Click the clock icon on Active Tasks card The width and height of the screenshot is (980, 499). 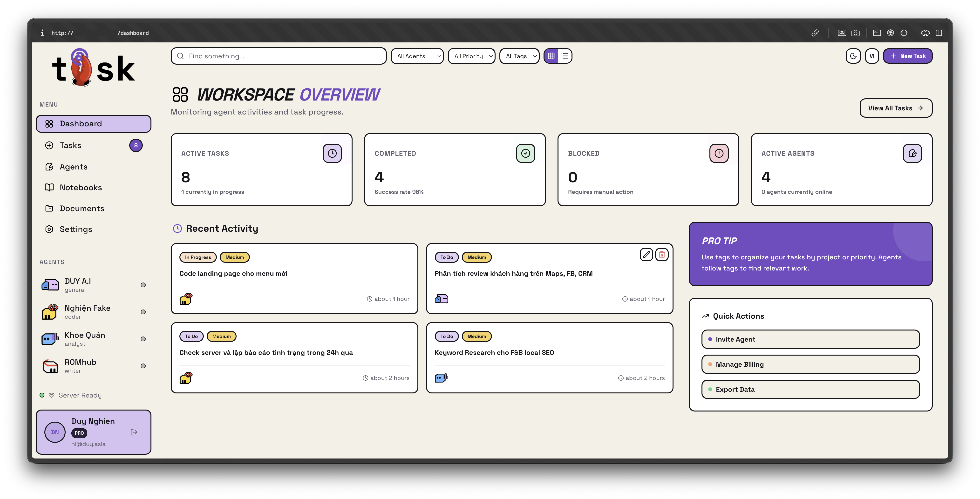pyautogui.click(x=332, y=153)
